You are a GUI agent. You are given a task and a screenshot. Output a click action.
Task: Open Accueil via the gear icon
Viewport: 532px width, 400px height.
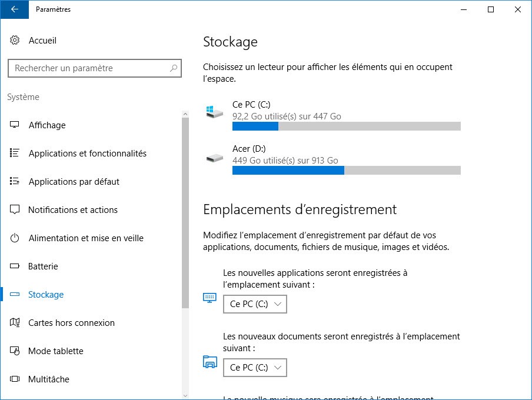click(x=15, y=41)
